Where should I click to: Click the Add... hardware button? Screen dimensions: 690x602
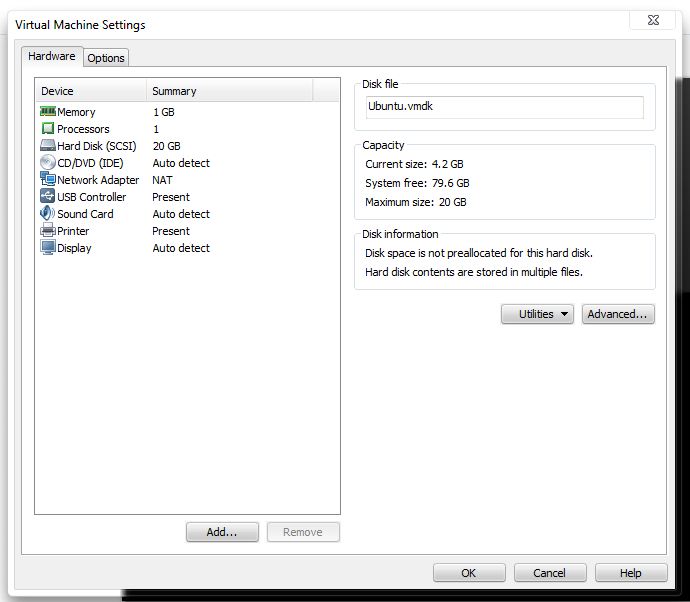(222, 532)
